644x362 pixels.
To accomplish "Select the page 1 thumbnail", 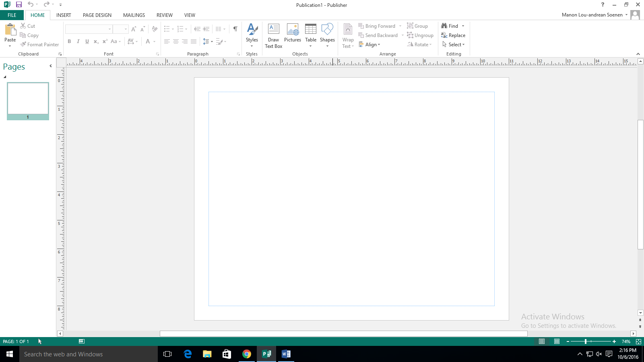I will click(x=28, y=99).
